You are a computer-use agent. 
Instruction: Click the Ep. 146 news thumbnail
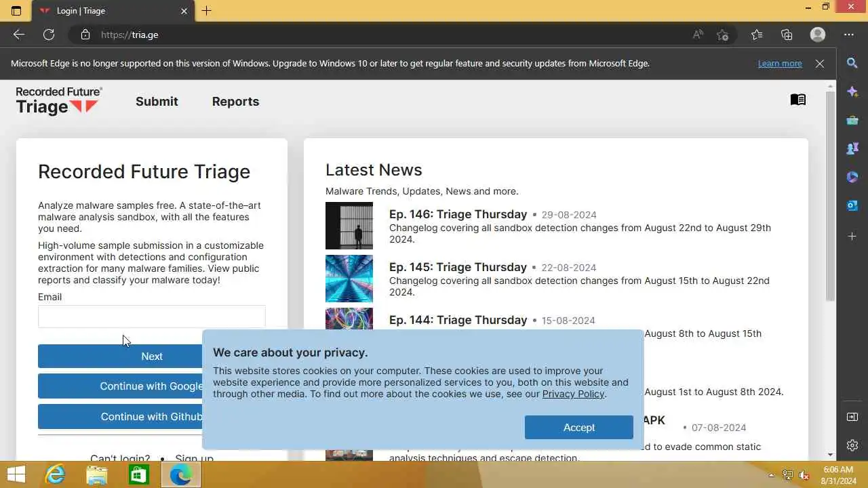click(349, 226)
